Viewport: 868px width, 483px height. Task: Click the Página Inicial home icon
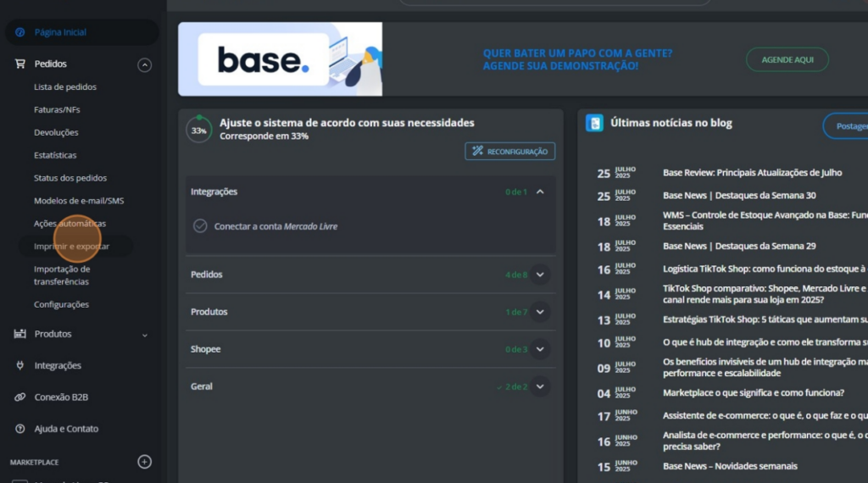pyautogui.click(x=20, y=32)
